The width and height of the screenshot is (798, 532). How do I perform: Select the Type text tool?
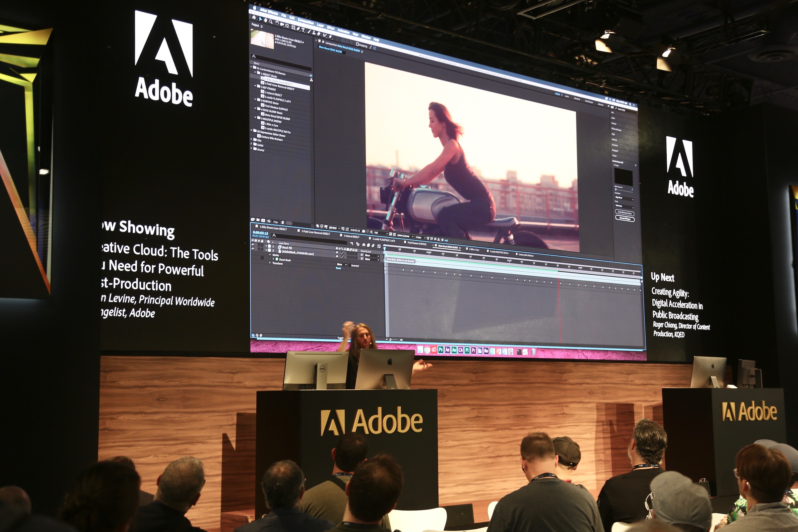click(303, 30)
